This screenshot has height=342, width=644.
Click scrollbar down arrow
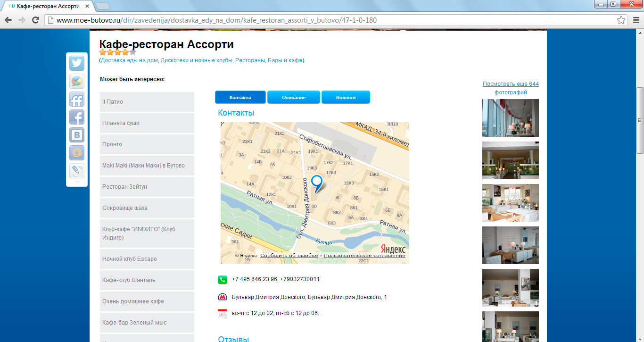tap(640, 338)
